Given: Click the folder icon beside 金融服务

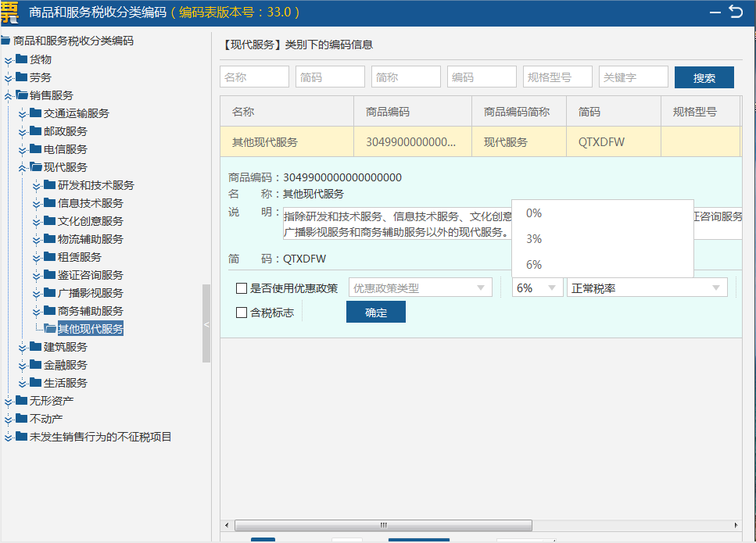Looking at the screenshot, I should (x=36, y=365).
